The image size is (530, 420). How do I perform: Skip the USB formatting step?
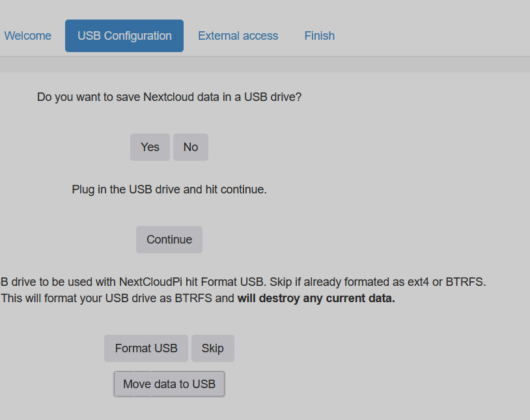click(x=212, y=348)
